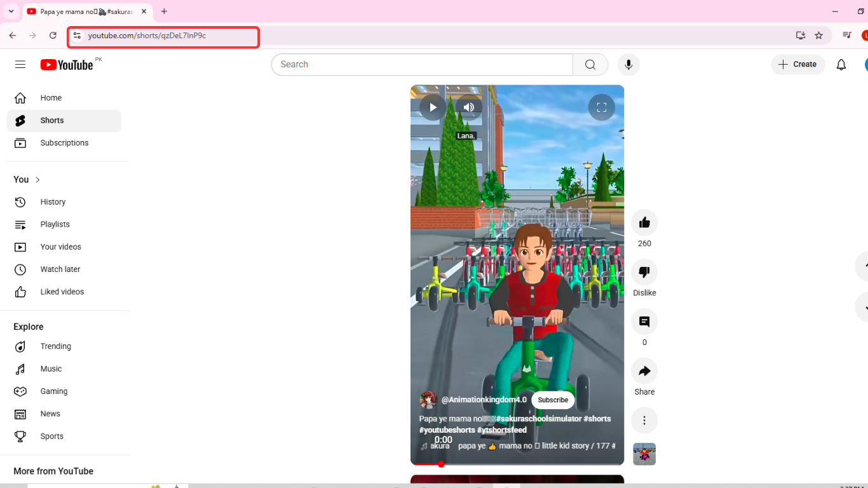Viewport: 868px width, 488px height.
Task: Click the install app icon in address bar
Action: click(x=801, y=36)
